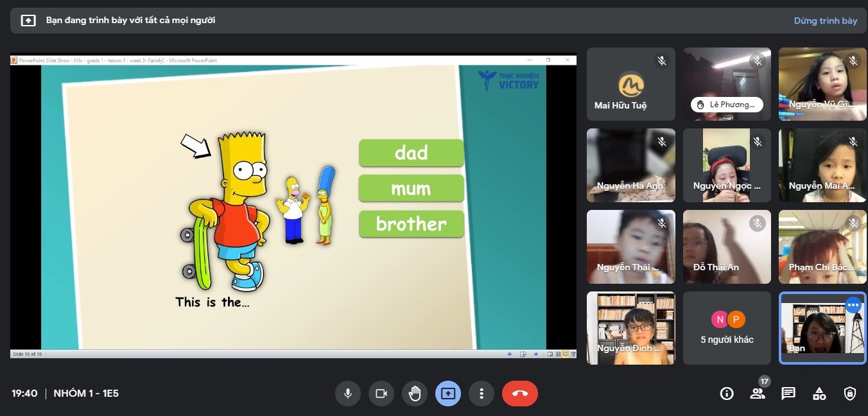Open options on your own video tile
Viewport: 868px width, 416px height.
pos(853,305)
